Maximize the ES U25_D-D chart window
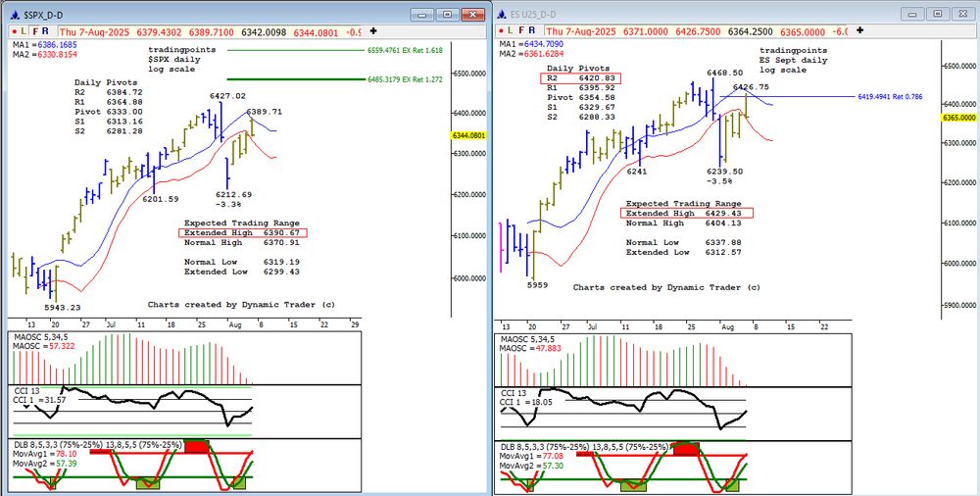This screenshot has height=496, width=980. coord(938,13)
